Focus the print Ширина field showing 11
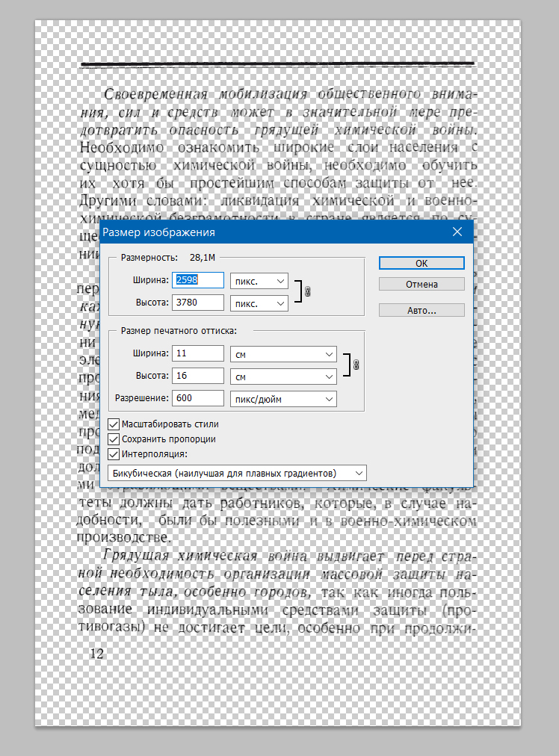Screen dimensions: 559x756 pos(198,353)
